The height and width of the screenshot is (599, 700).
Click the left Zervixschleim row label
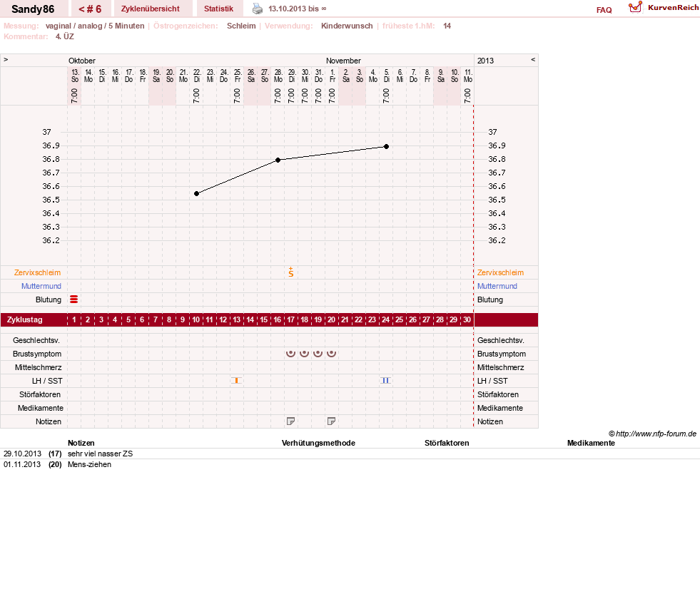pos(38,272)
